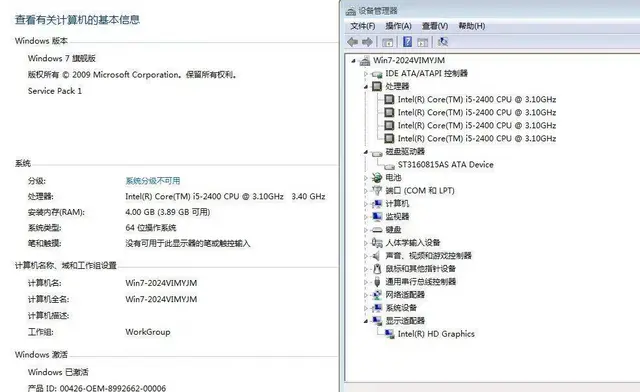The image size is (640, 392).
Task: Click the action pane toolbar icon beside Help
Action: tap(423, 42)
